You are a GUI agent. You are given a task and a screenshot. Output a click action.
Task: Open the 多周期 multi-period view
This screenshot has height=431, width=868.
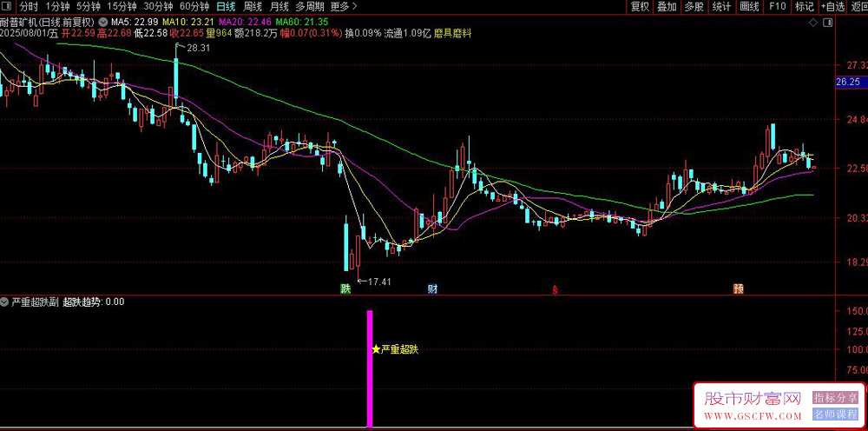coord(310,7)
